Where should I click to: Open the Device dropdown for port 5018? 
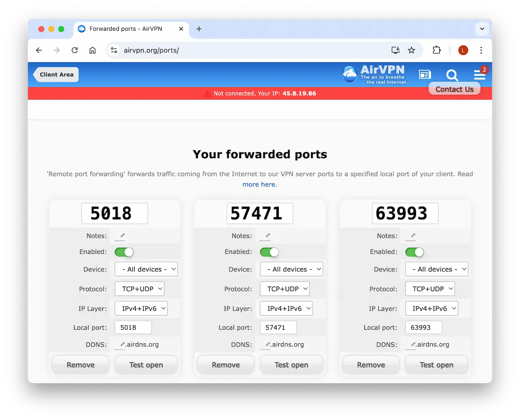(146, 269)
